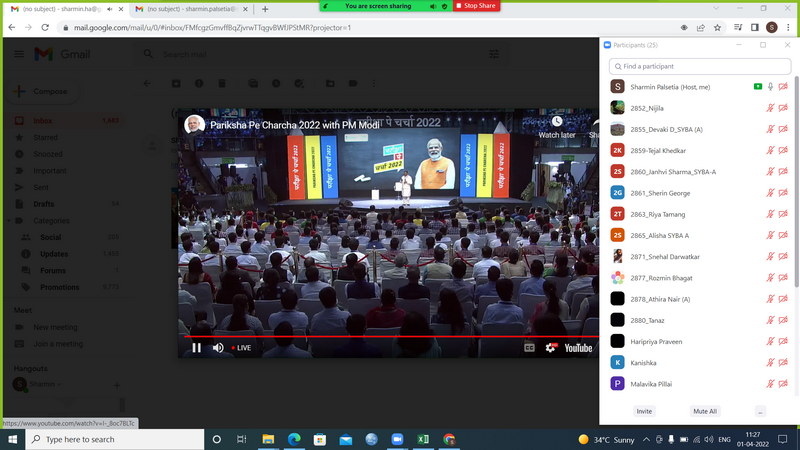This screenshot has height=450, width=800.
Task: Click Join a meeting
Action: [58, 344]
